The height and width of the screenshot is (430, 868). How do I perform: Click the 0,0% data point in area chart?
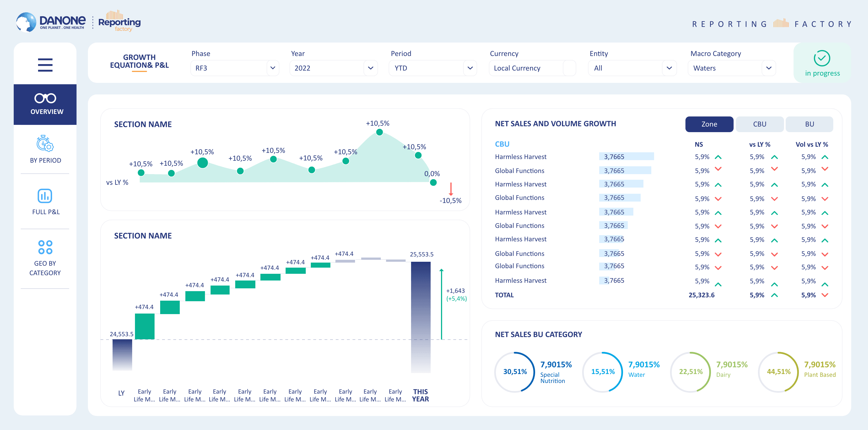[x=433, y=182]
